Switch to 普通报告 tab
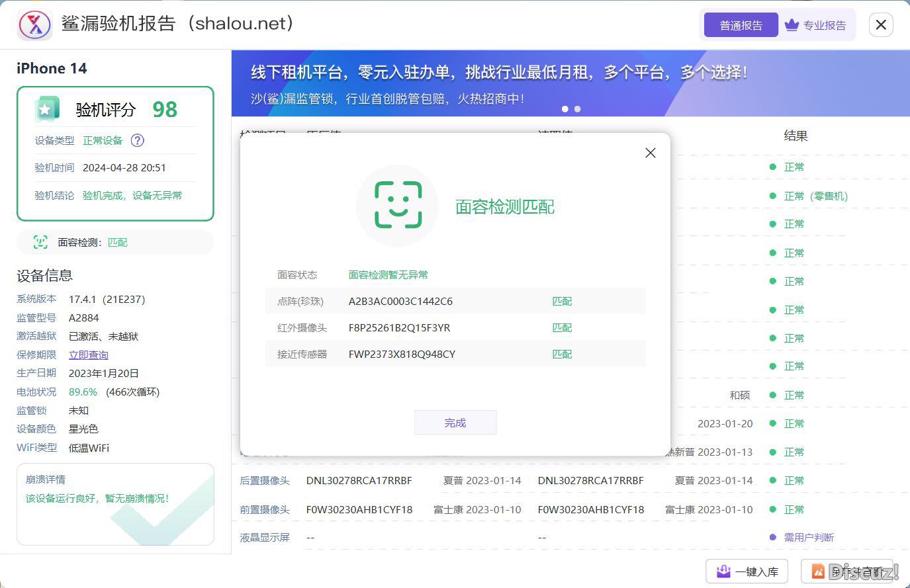 click(x=741, y=25)
